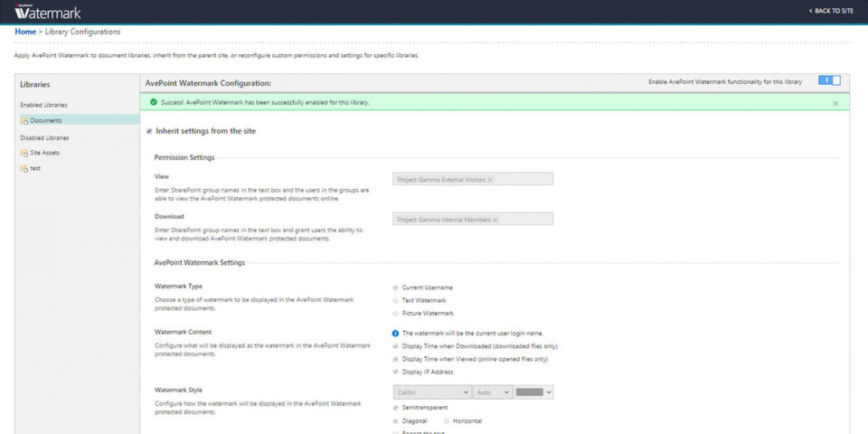The height and width of the screenshot is (434, 868).
Task: Open the Home breadcrumb link
Action: pyautogui.click(x=25, y=32)
